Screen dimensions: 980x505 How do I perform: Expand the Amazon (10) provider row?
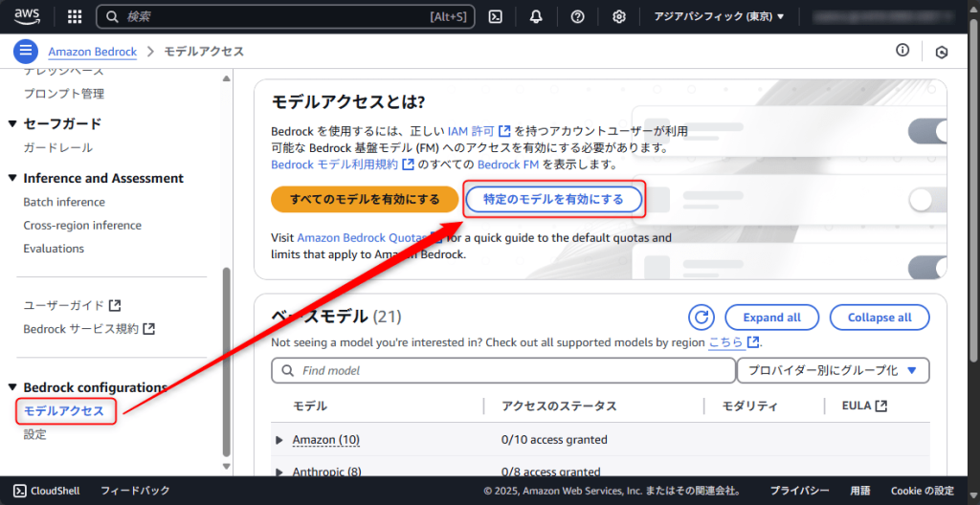[279, 440]
